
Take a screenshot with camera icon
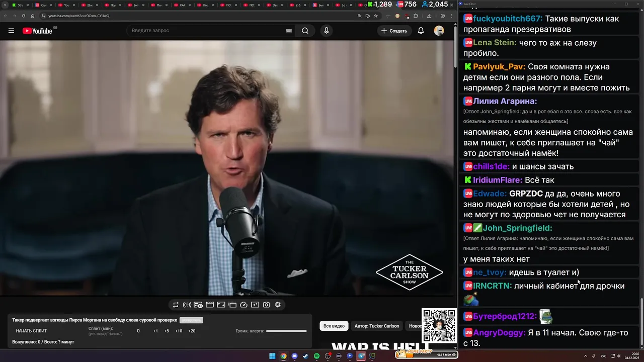click(x=266, y=305)
